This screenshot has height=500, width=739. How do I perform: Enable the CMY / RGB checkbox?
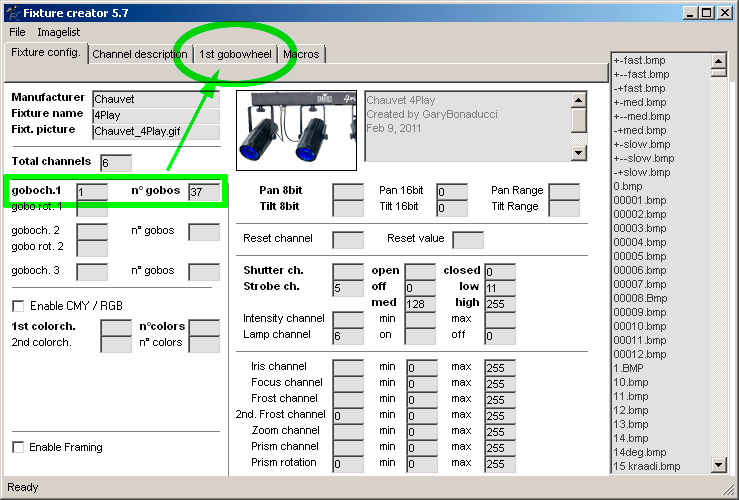[18, 306]
